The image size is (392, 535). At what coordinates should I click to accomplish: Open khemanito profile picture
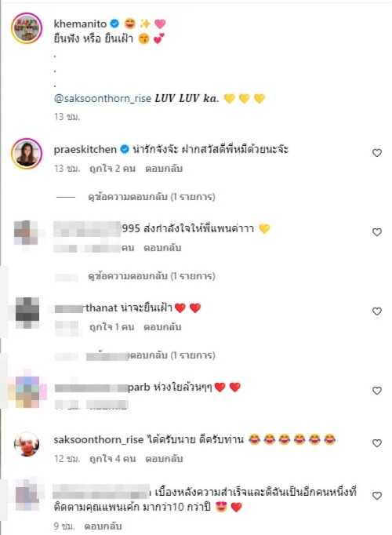[27, 28]
